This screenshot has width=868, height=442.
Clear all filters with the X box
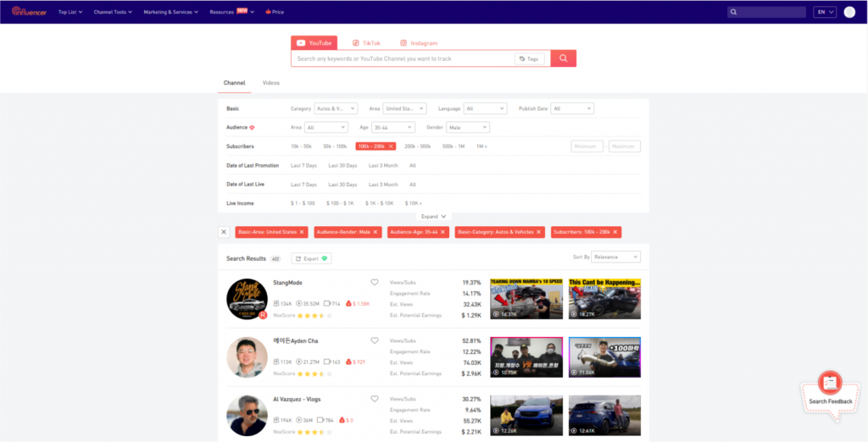point(224,232)
